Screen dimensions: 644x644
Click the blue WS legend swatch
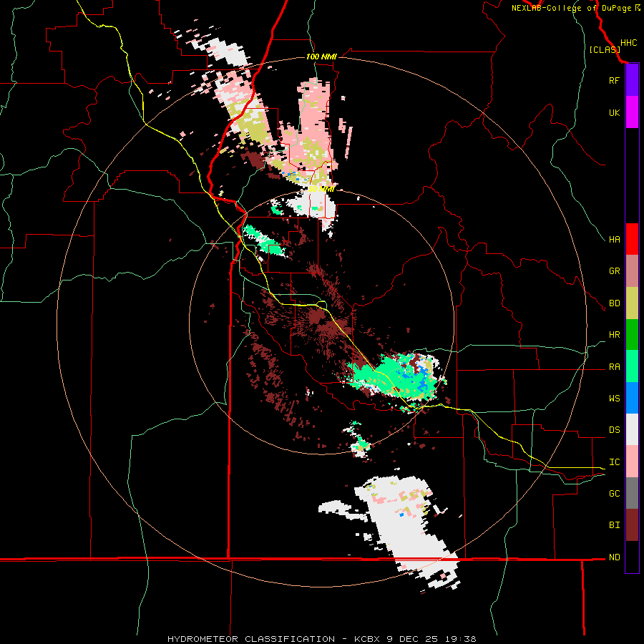point(632,398)
